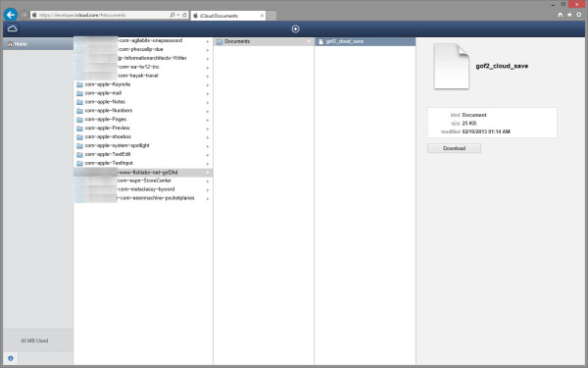
Task: Click the Apple site icon in the address bar
Action: point(34,15)
